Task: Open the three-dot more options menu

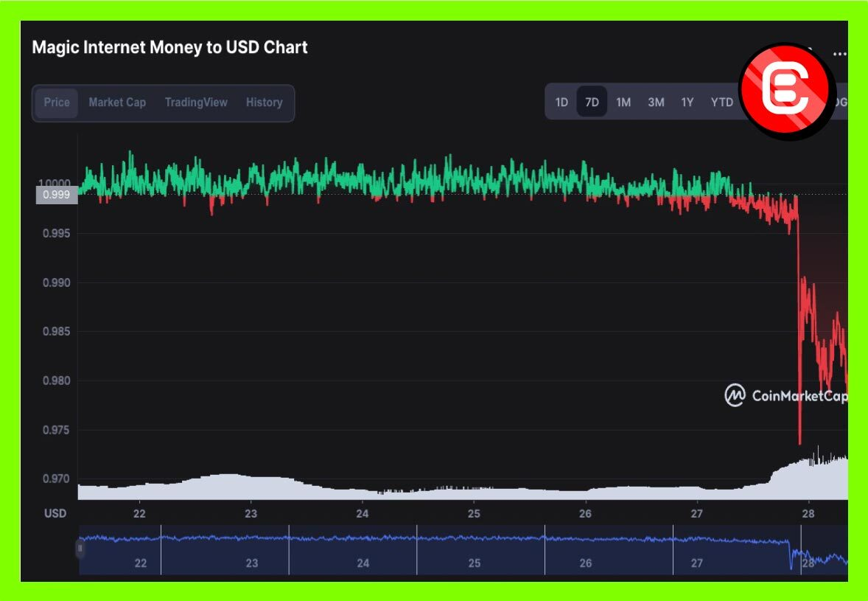Action: 839,55
